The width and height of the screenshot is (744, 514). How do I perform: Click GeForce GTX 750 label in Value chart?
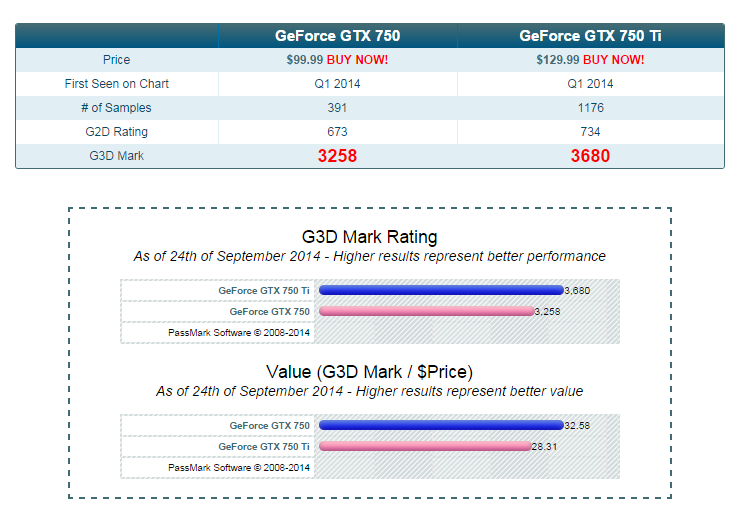click(269, 425)
